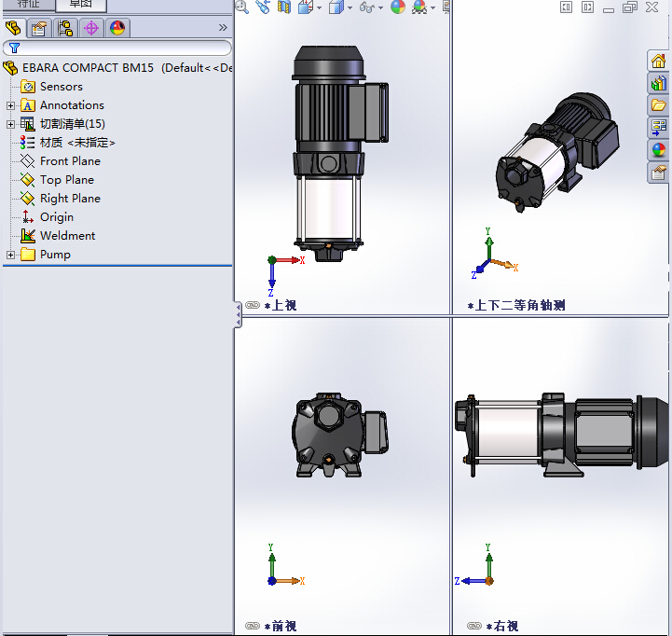Activate the section view tool
Screen dimensions: 672x636
[x=283, y=7]
